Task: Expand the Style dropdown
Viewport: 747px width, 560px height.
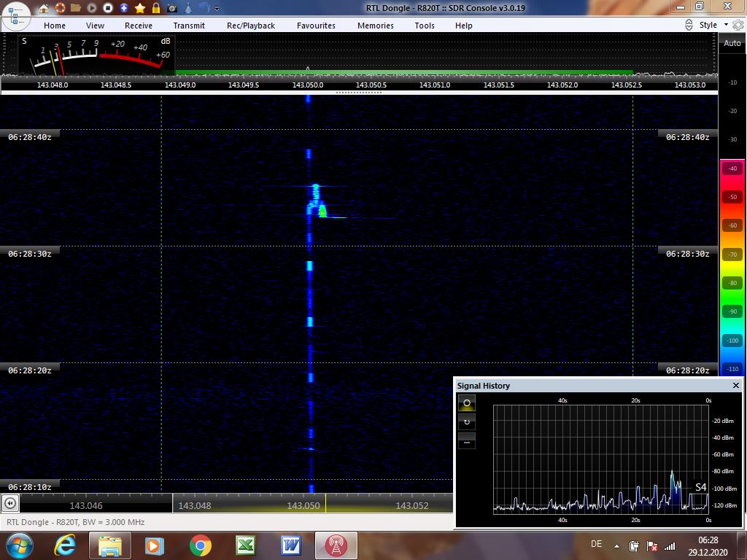Action: tap(713, 25)
